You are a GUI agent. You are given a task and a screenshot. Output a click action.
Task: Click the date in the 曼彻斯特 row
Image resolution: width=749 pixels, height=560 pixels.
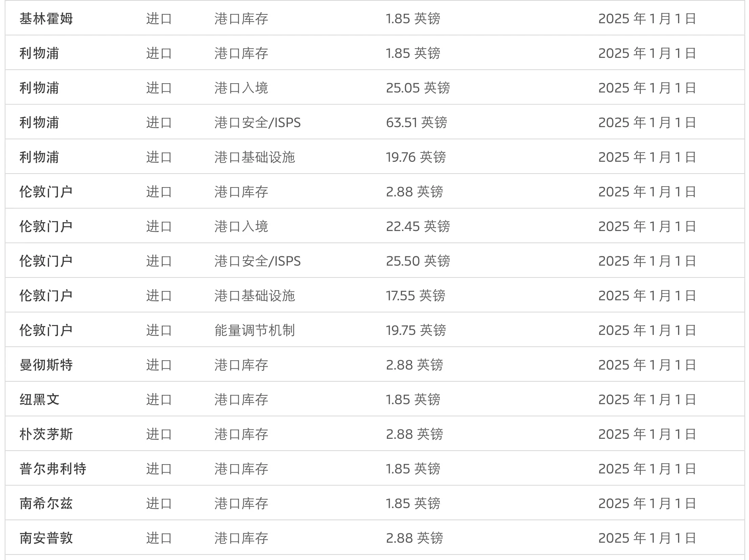(647, 365)
